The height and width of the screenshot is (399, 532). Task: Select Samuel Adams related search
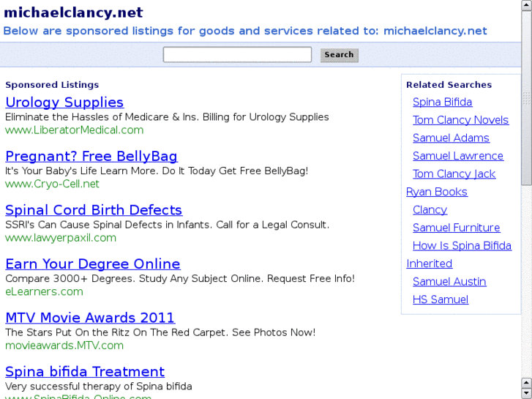click(451, 138)
